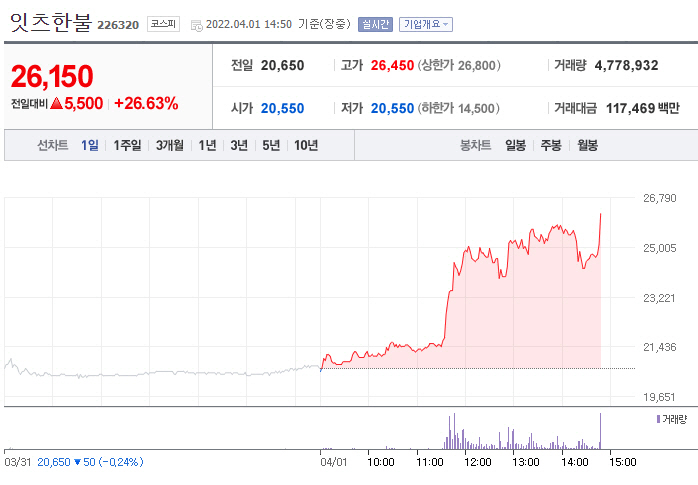Click the red up-triangle price change icon
The height and width of the screenshot is (485, 698).
[56, 103]
